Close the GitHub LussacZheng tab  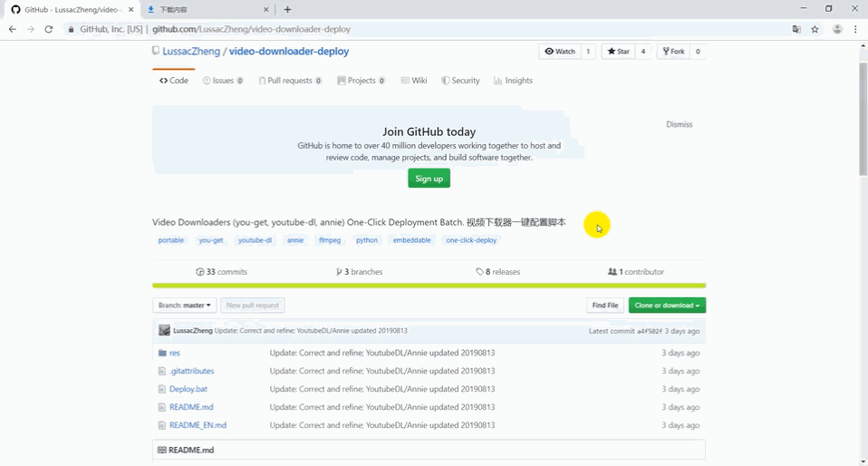131,9
